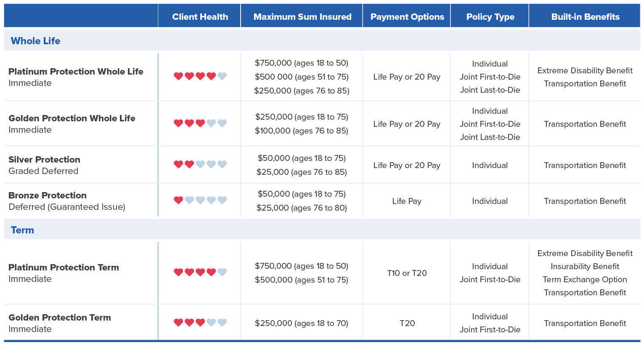The height and width of the screenshot is (345, 644).
Task: Click the T10 or T20 payment option cell
Action: [407, 273]
